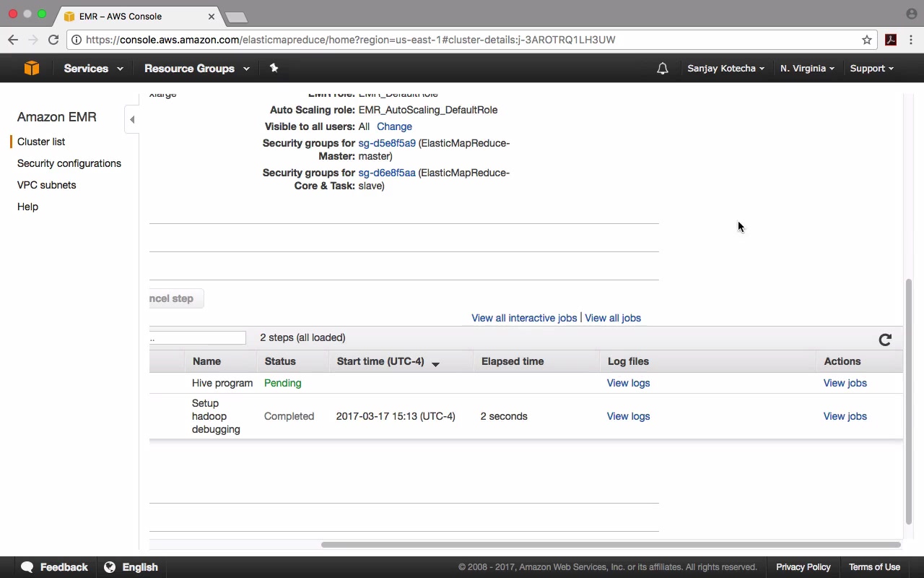Refresh the steps list with circular arrow
The width and height of the screenshot is (924, 578).
[885, 340]
